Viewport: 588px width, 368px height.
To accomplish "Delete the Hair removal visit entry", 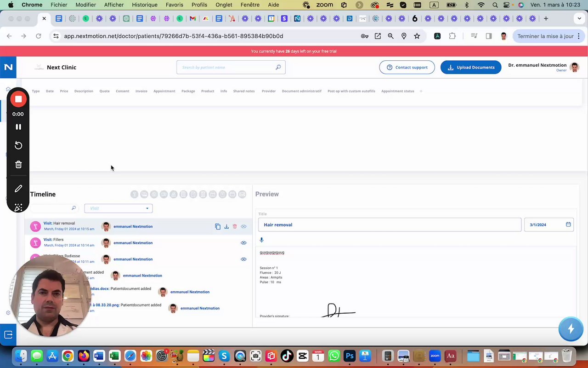I will (x=235, y=226).
